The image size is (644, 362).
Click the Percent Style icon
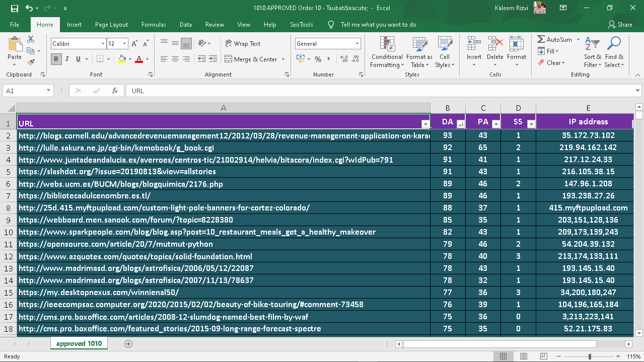[x=318, y=59]
